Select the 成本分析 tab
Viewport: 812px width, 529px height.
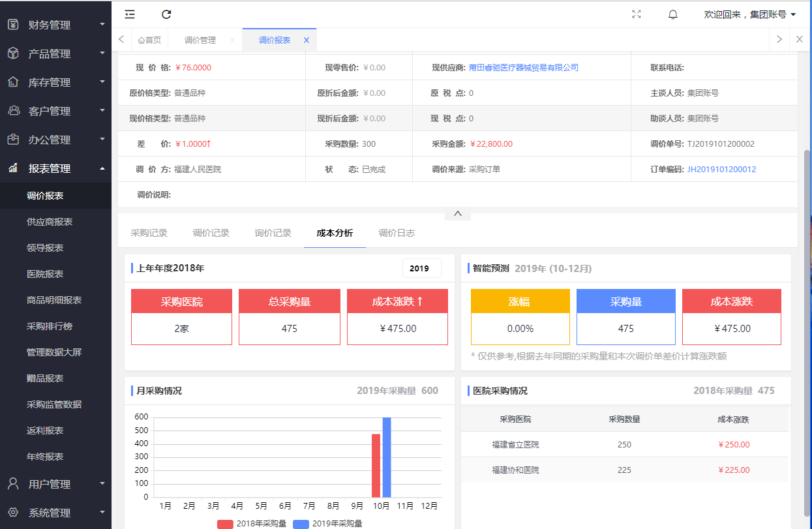coord(335,233)
